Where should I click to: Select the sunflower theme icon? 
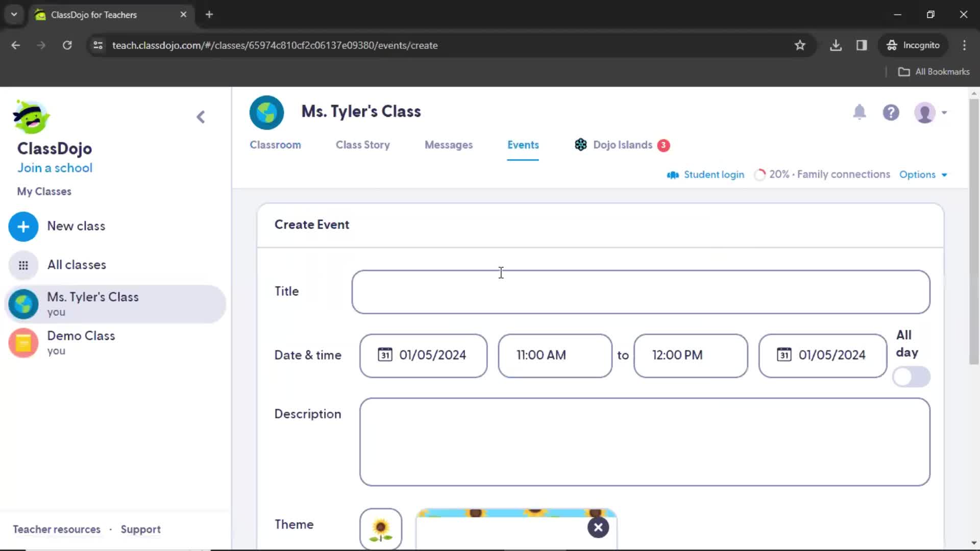[381, 529]
